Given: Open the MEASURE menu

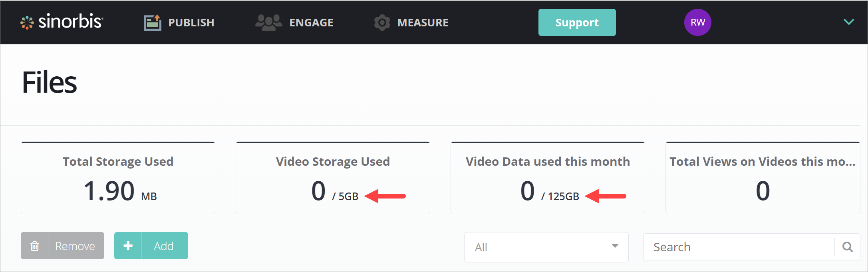Looking at the screenshot, I should (423, 23).
